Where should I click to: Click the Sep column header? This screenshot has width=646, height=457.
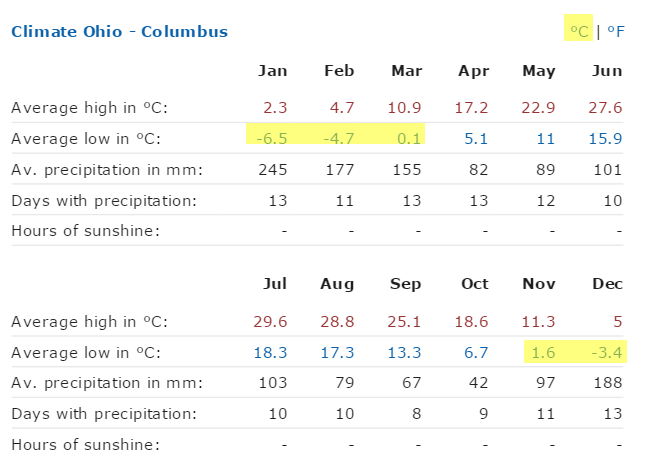point(405,285)
